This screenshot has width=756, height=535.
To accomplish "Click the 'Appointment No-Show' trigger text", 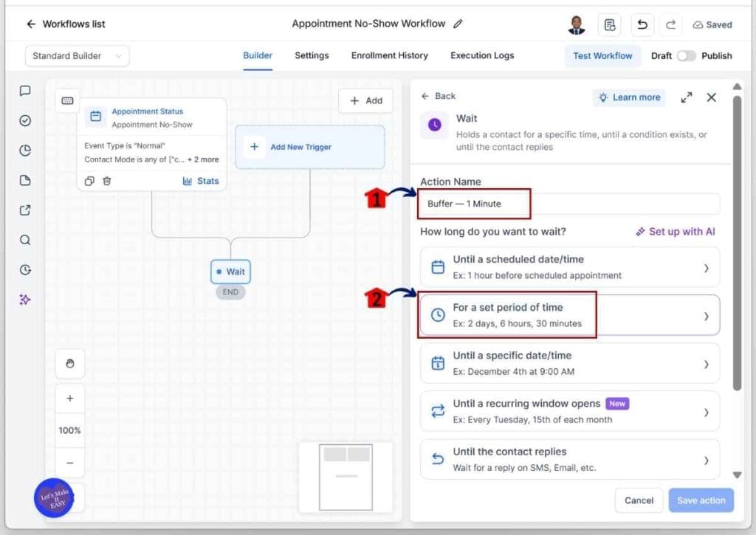I will click(x=152, y=125).
